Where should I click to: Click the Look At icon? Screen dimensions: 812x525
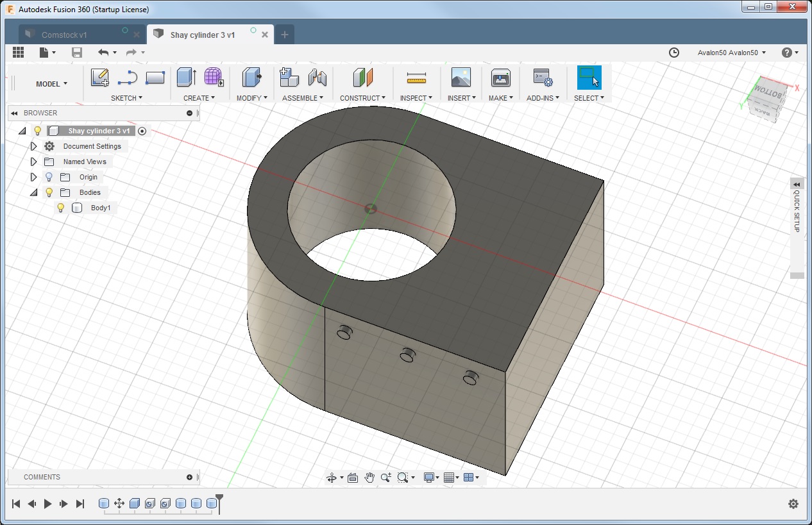(x=353, y=478)
